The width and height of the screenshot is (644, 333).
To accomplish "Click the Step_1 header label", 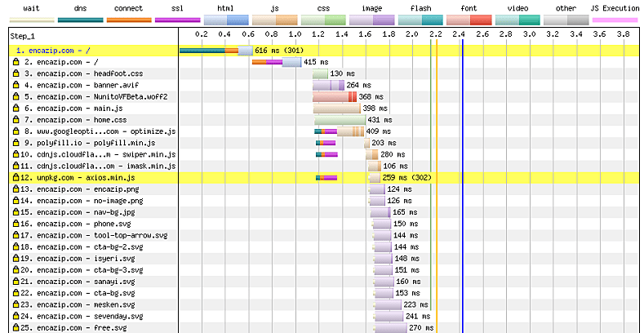I will [24, 37].
